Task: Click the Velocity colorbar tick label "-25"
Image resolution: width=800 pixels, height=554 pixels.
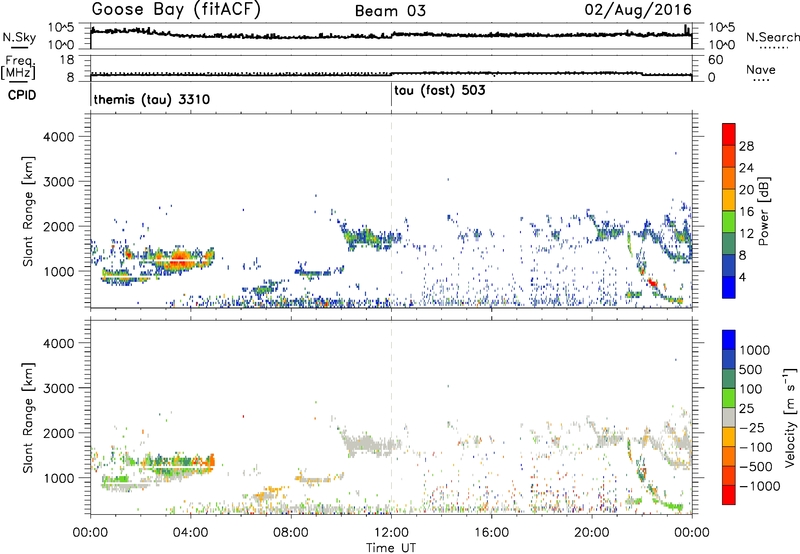Action: coord(752,427)
